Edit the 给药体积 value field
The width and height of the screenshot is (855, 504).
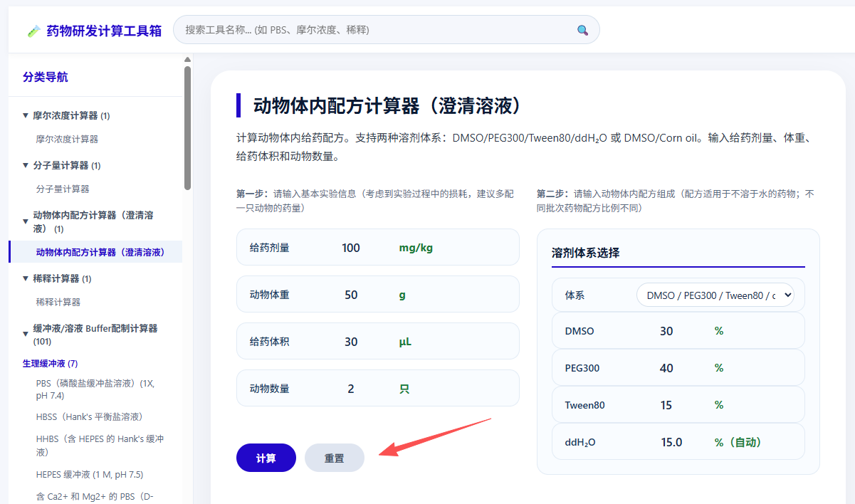click(351, 342)
